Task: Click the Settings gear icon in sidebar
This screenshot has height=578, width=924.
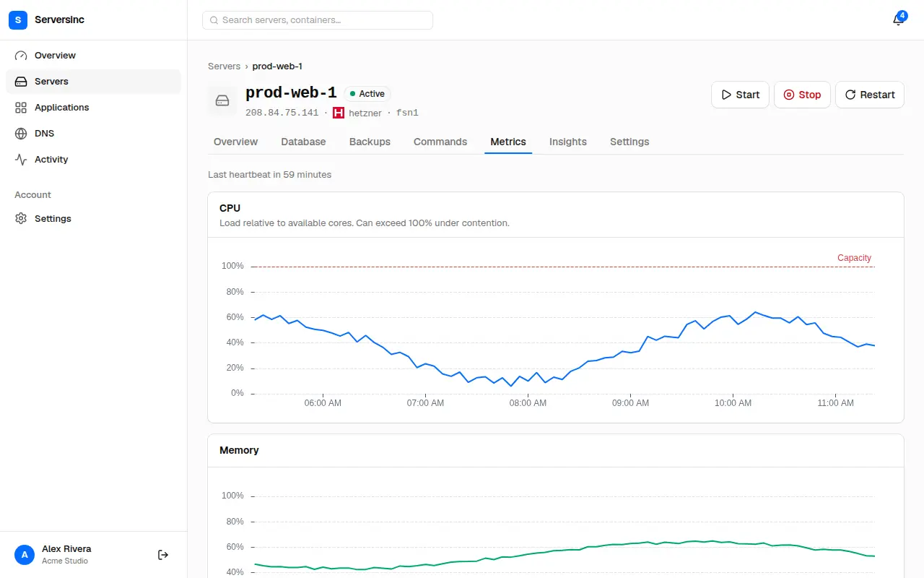Action: click(21, 219)
